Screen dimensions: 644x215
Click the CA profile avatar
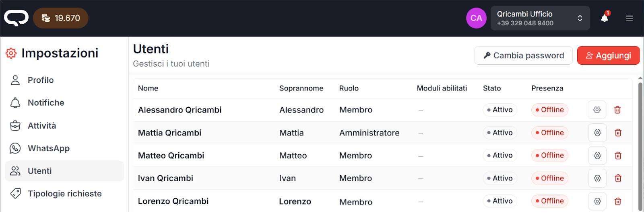(x=476, y=18)
